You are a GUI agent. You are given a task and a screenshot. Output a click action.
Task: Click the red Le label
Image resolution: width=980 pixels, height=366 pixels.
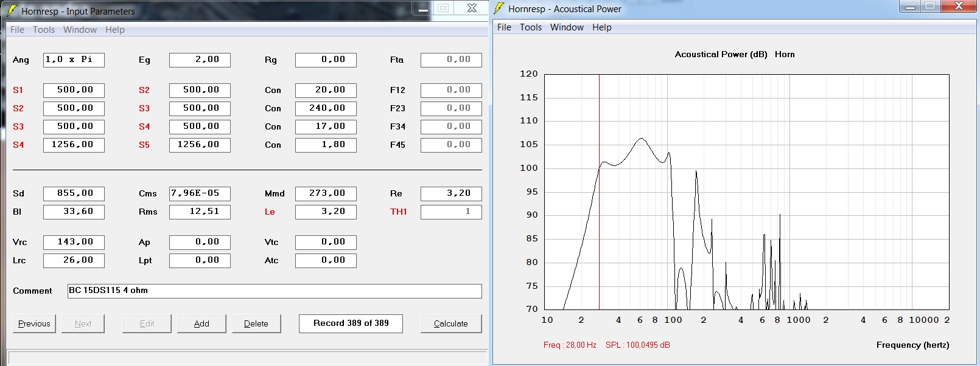point(270,212)
